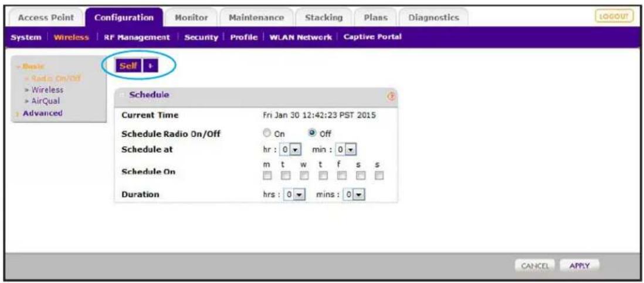Viewport: 644px width, 283px height.
Task: Check the Saturday schedule checkbox
Action: pyautogui.click(x=360, y=176)
